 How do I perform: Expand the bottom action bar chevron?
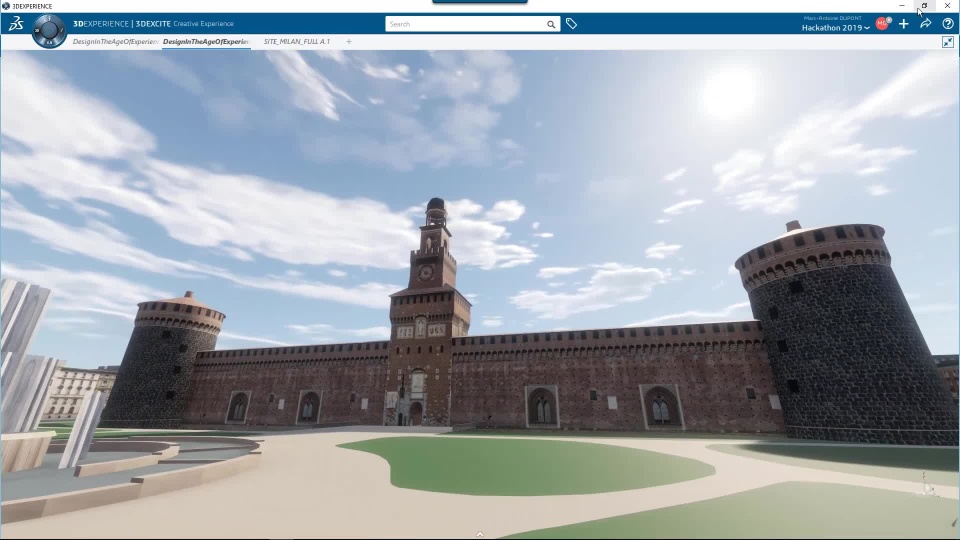[480, 534]
